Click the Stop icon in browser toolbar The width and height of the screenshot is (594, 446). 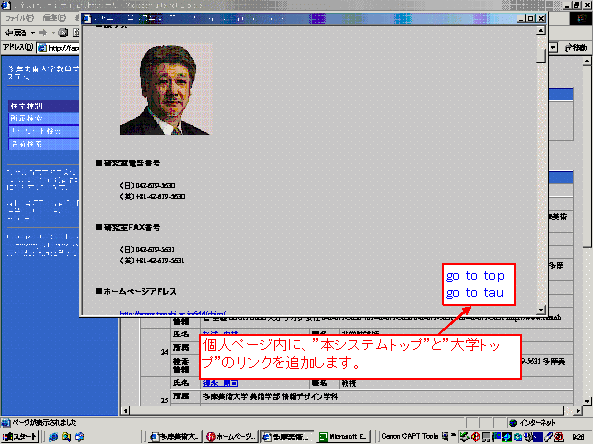63,33
